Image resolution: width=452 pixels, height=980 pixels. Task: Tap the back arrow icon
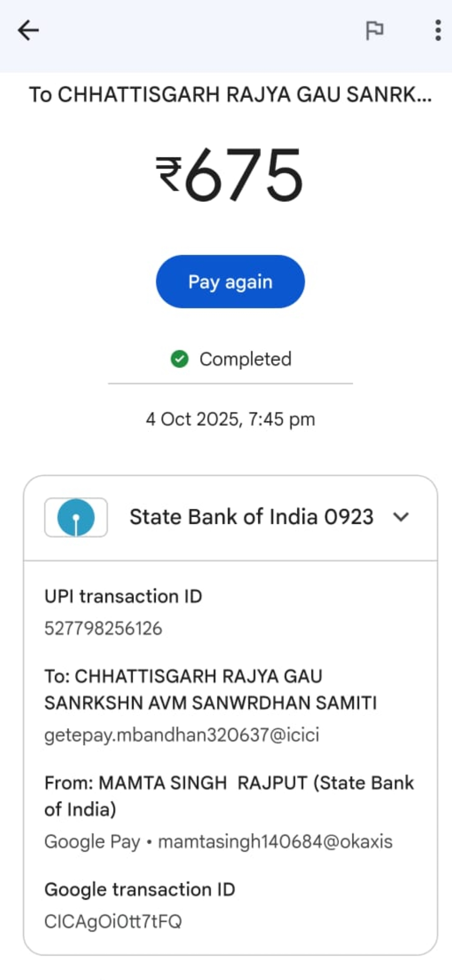(28, 31)
